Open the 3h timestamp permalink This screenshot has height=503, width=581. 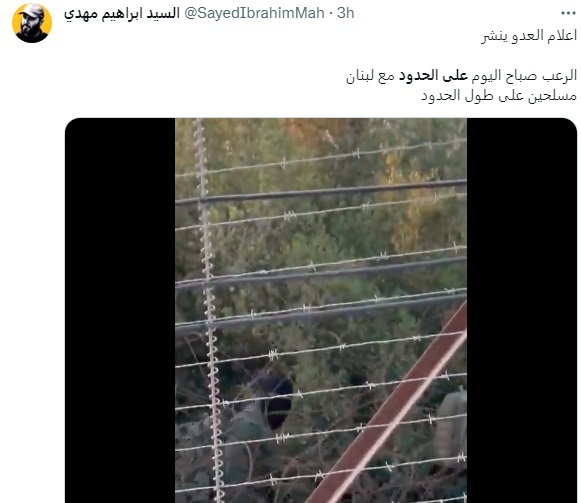pyautogui.click(x=346, y=13)
